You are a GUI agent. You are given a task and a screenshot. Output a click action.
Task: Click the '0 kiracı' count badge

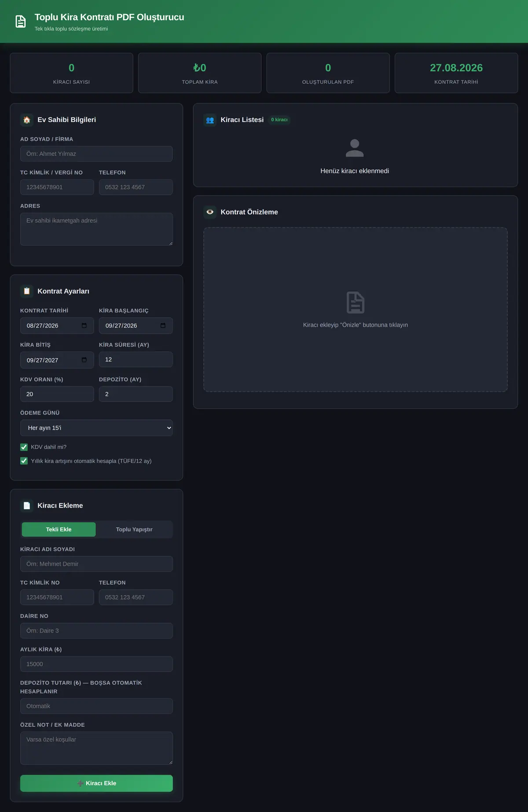279,120
